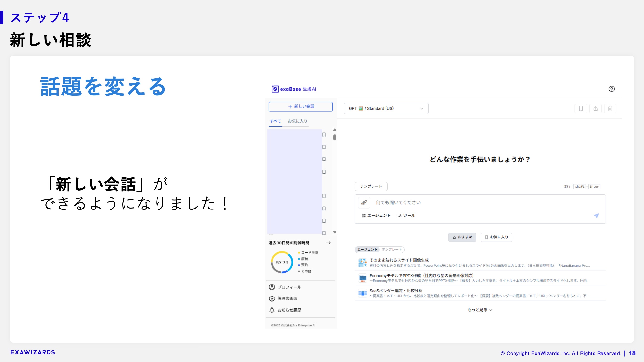This screenshot has height=362, width=644.
Task: Click the プロフィール person icon
Action: pos(272,287)
